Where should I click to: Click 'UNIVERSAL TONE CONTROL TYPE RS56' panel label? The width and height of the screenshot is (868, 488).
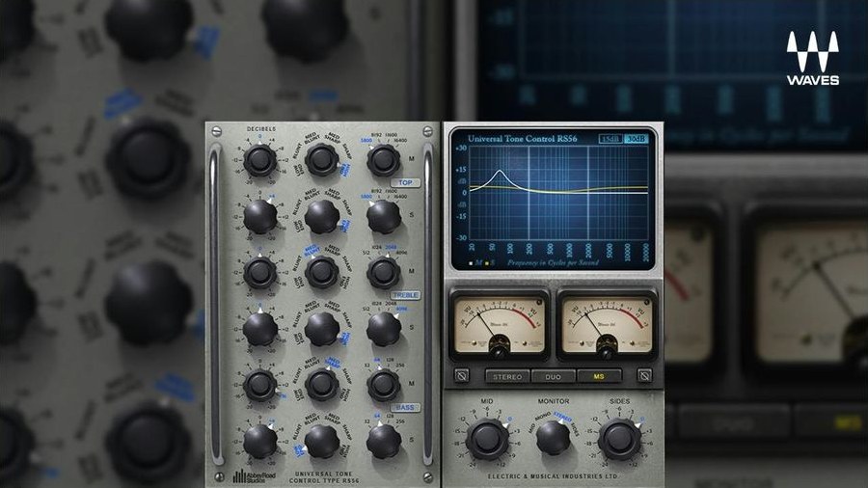pyautogui.click(x=324, y=477)
